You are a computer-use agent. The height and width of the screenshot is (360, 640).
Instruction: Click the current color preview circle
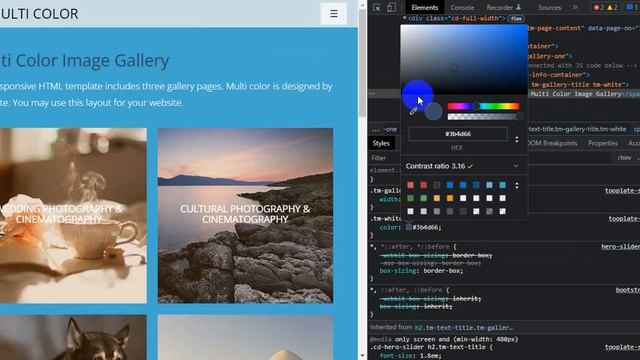click(433, 111)
